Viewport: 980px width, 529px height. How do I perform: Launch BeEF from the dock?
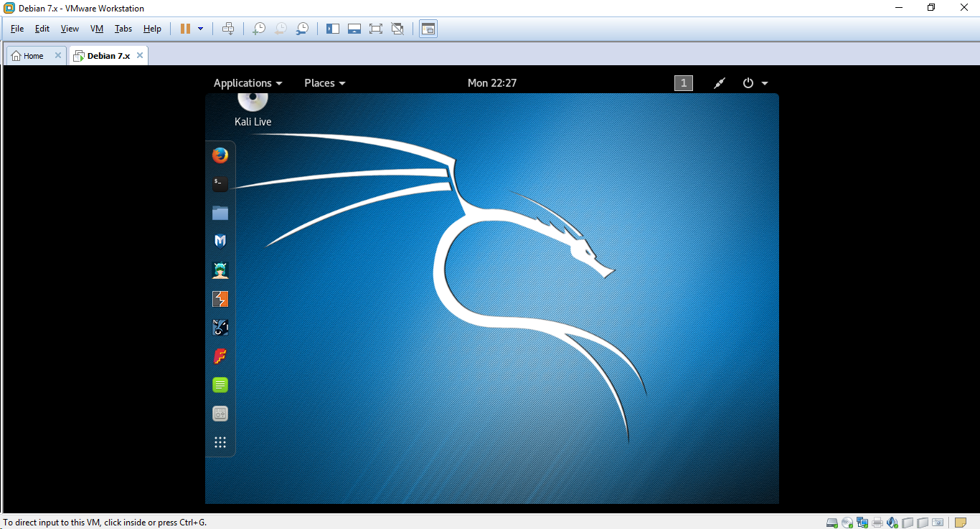point(220,327)
